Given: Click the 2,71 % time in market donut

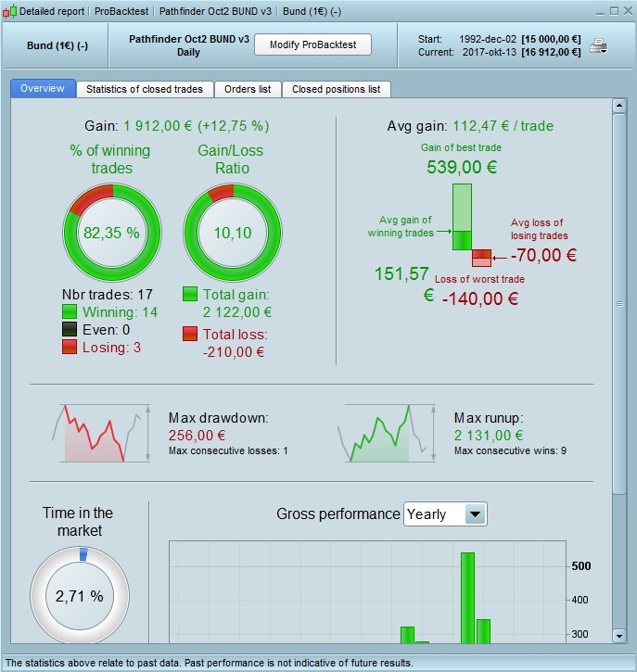Looking at the screenshot, I should pos(80,595).
